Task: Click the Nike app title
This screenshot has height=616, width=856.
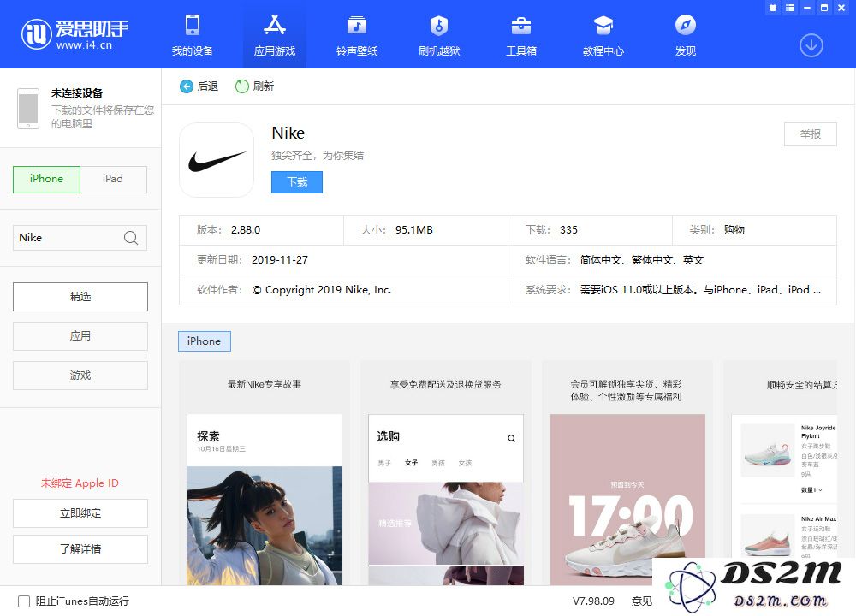Action: click(288, 133)
